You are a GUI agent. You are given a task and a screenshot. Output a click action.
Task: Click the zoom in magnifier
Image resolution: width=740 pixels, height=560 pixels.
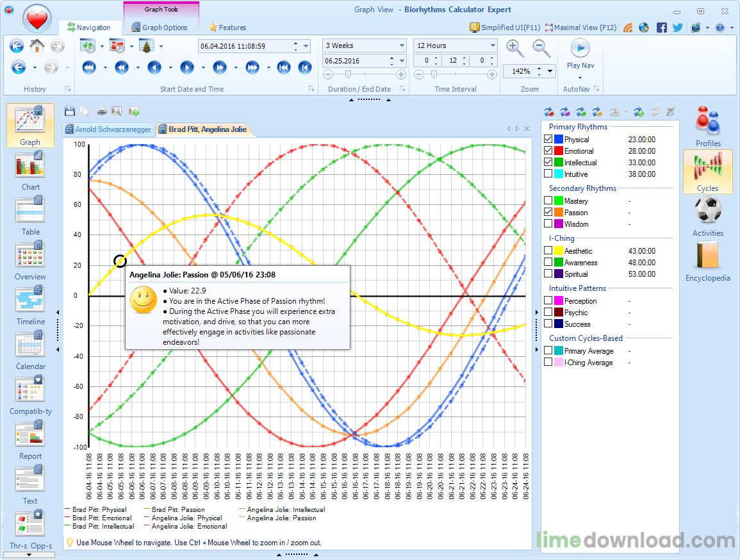[514, 48]
